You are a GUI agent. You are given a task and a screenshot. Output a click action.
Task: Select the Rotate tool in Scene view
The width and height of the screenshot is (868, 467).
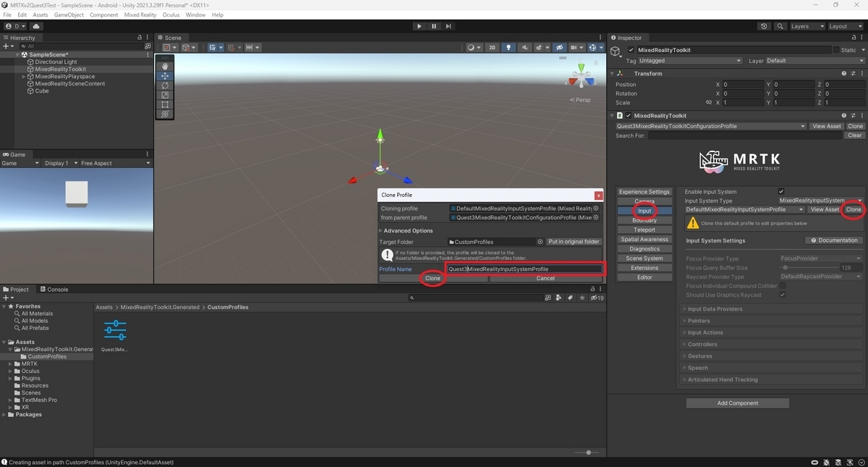(x=165, y=85)
